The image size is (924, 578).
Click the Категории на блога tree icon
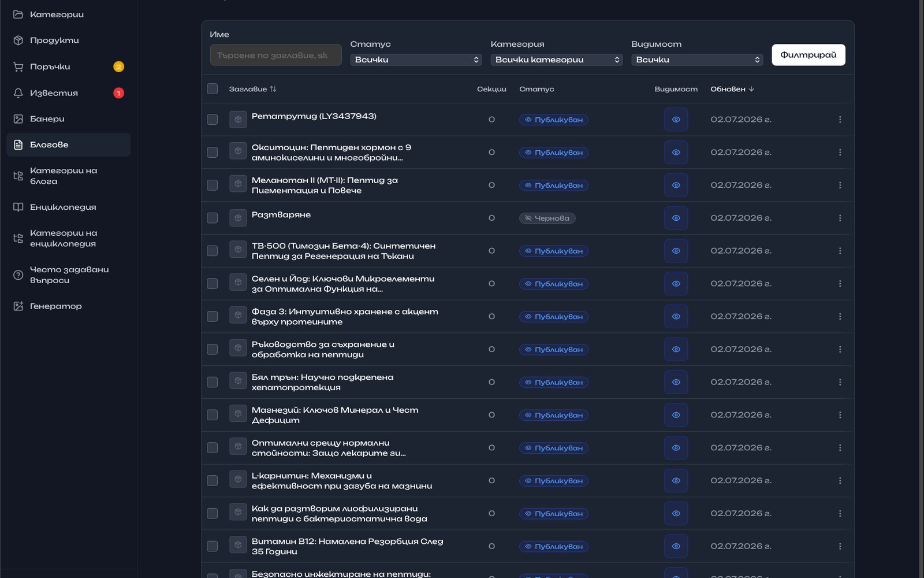click(x=18, y=176)
